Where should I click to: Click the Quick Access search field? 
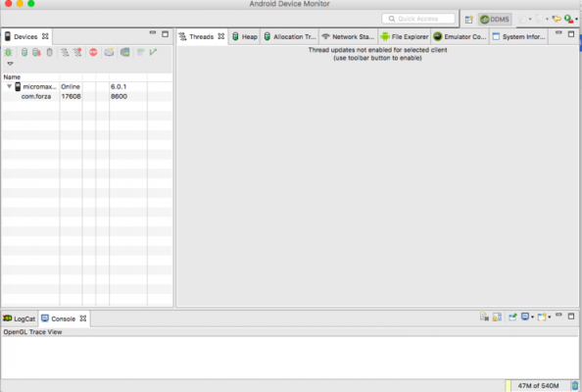pos(418,19)
